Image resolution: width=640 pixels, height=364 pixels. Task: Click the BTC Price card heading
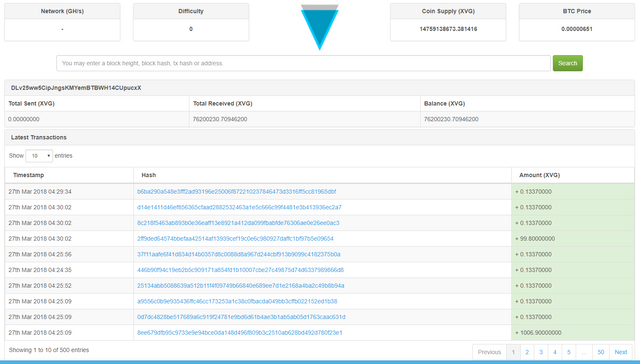(577, 11)
